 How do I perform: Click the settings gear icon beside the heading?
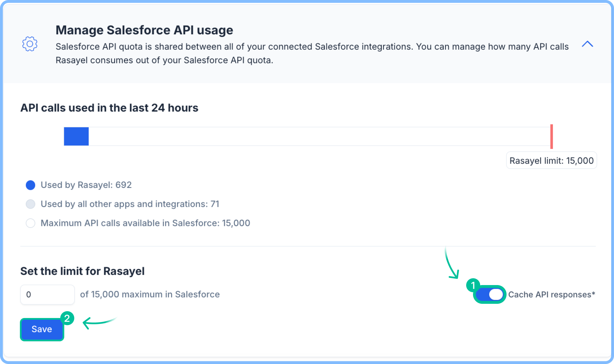coord(30,44)
